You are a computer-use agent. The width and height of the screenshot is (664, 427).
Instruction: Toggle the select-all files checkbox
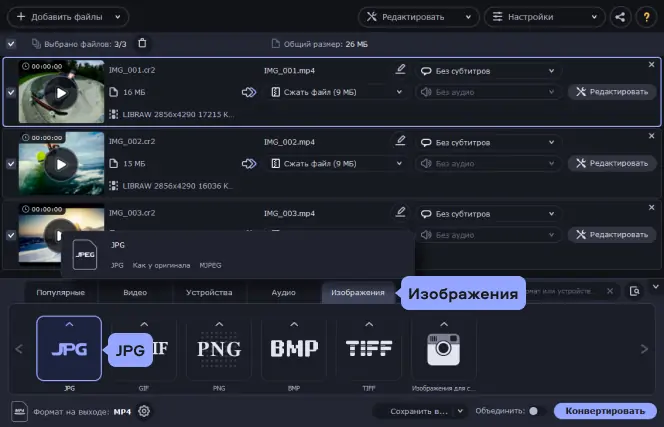[11, 44]
